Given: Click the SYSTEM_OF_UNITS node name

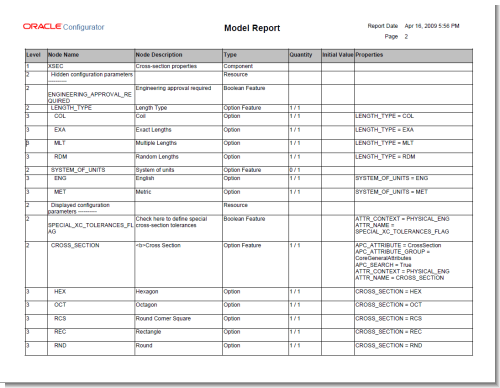Looking at the screenshot, I should (78, 170).
